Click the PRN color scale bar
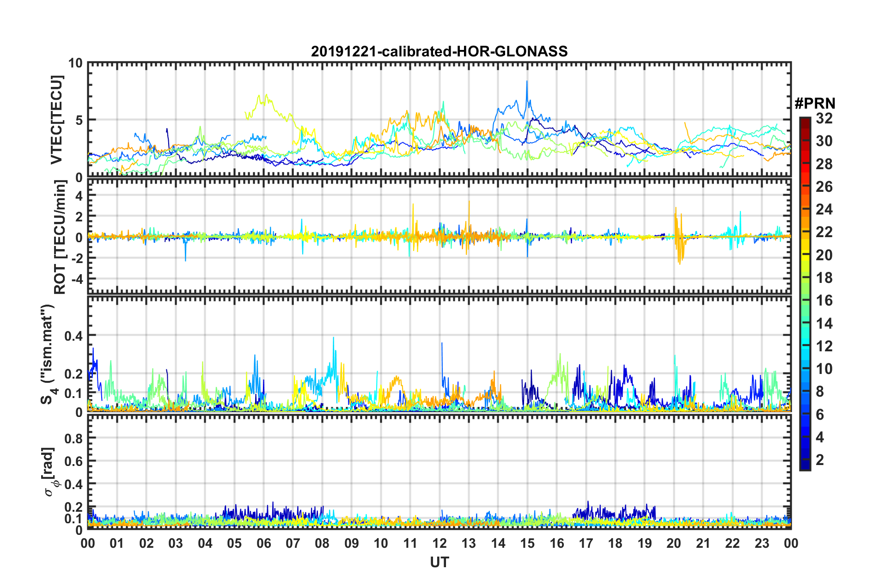This screenshot has width=879, height=588. click(805, 294)
